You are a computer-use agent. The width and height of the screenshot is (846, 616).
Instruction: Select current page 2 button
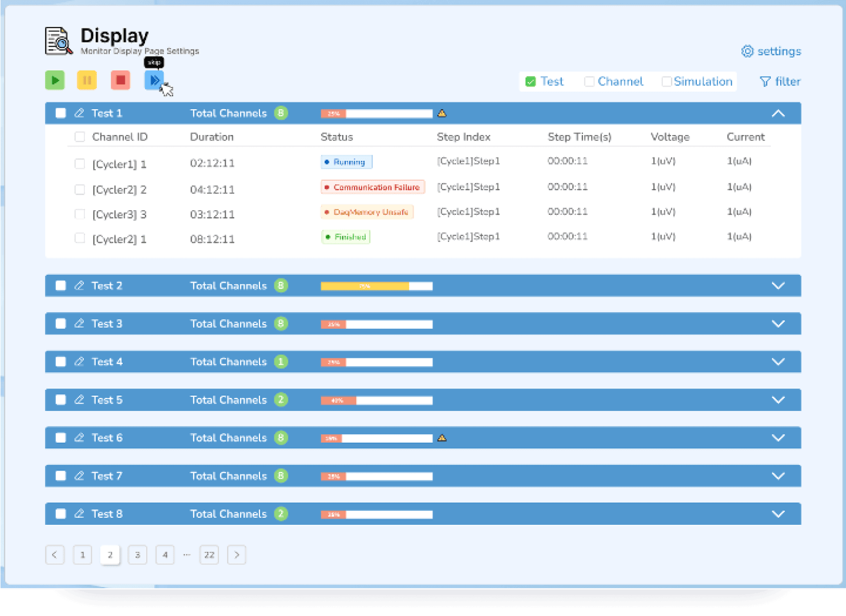pyautogui.click(x=110, y=554)
